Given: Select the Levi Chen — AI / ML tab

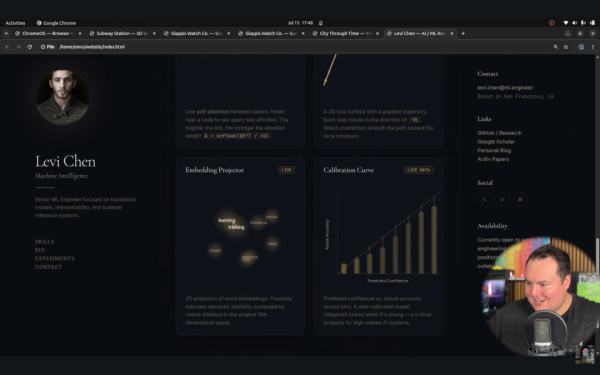Looking at the screenshot, I should click(420, 34).
